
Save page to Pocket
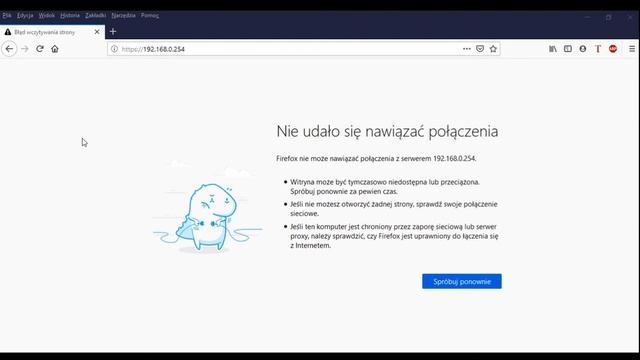[x=480, y=49]
